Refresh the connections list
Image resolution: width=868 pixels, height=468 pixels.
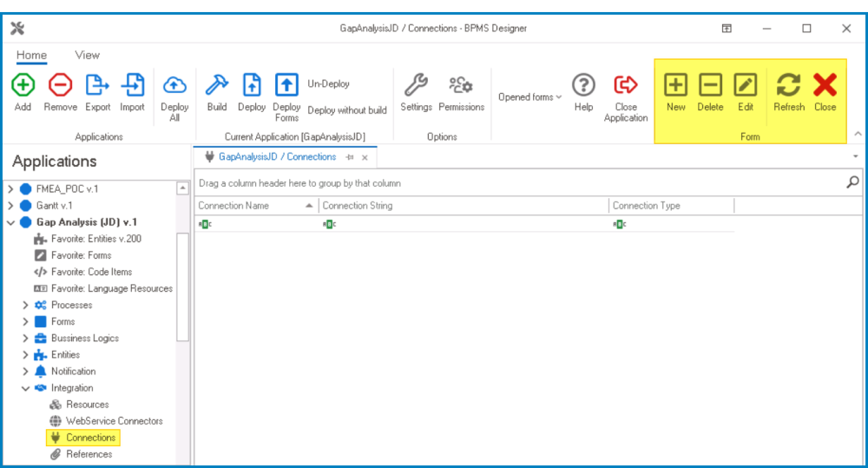click(x=789, y=85)
